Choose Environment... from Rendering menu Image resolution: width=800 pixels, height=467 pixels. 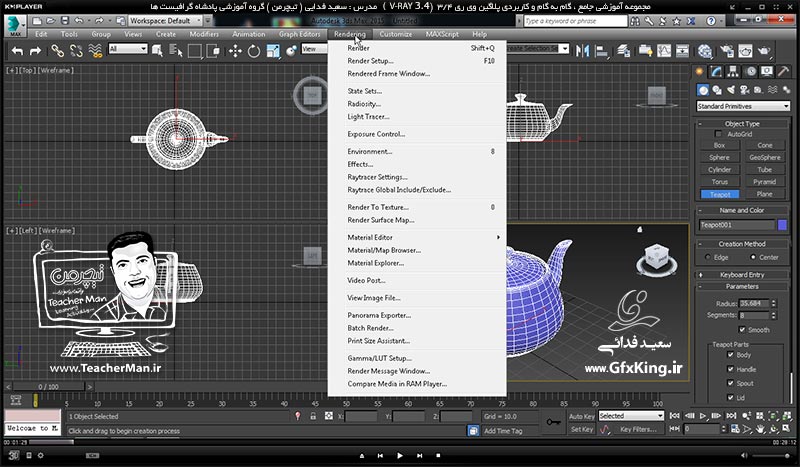(x=417, y=152)
